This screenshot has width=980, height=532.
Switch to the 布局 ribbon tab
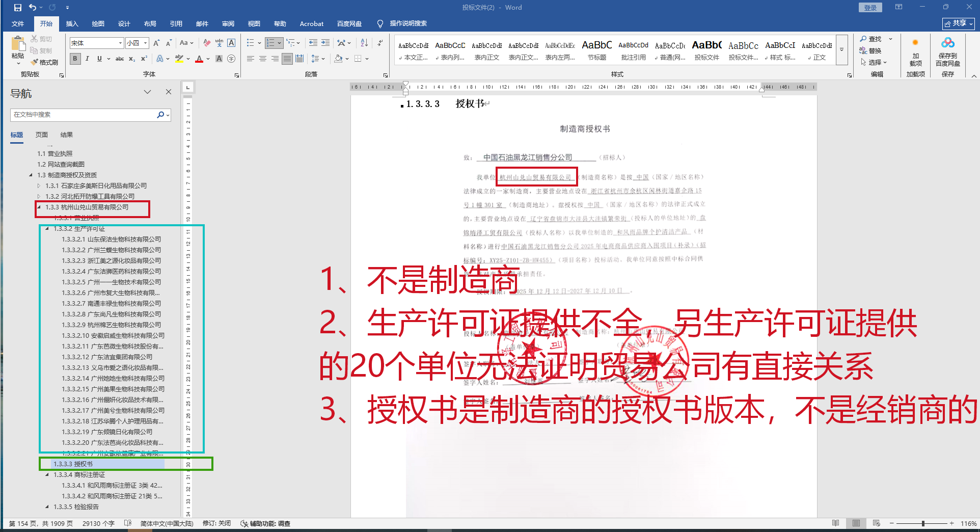[150, 24]
